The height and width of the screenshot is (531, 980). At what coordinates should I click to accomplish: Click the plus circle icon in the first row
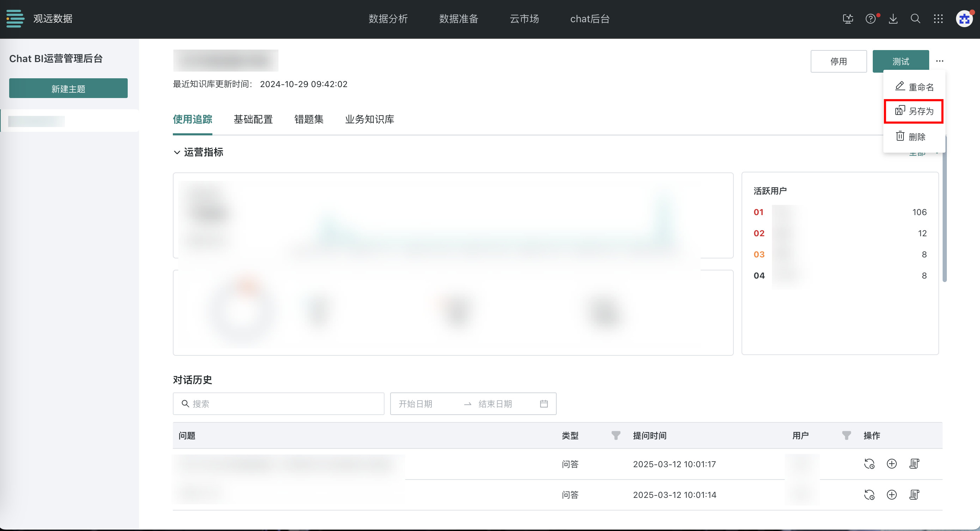coord(892,464)
